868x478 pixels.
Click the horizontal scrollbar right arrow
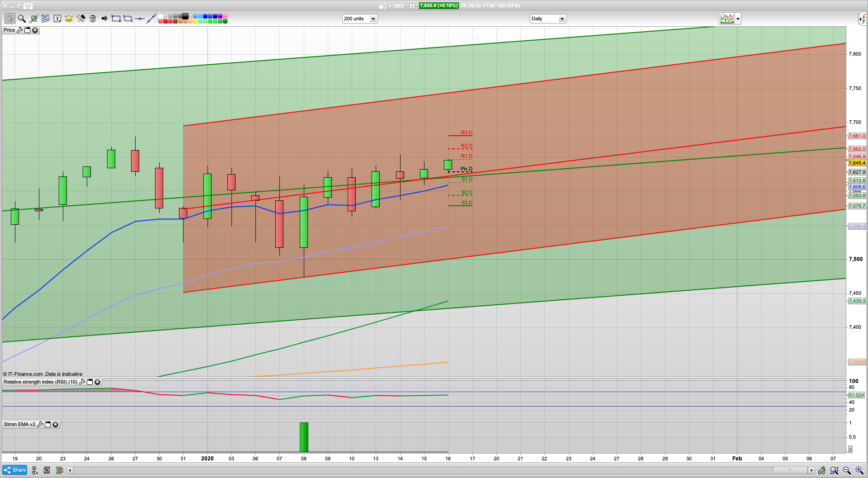coord(811,470)
